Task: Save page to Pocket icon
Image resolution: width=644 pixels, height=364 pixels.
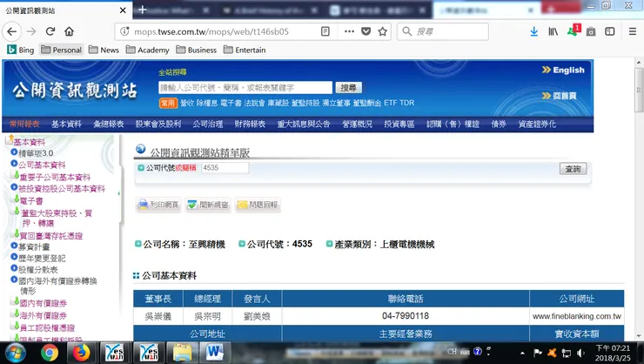Action: [366, 31]
